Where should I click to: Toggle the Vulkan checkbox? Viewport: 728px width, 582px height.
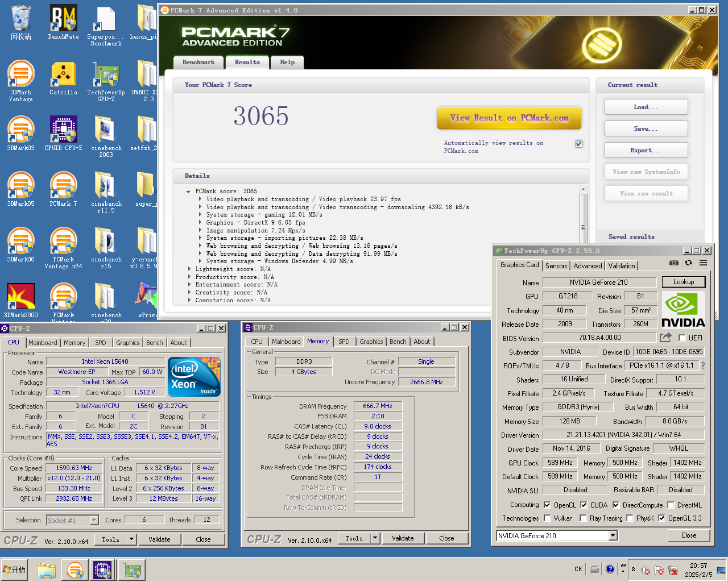547,518
